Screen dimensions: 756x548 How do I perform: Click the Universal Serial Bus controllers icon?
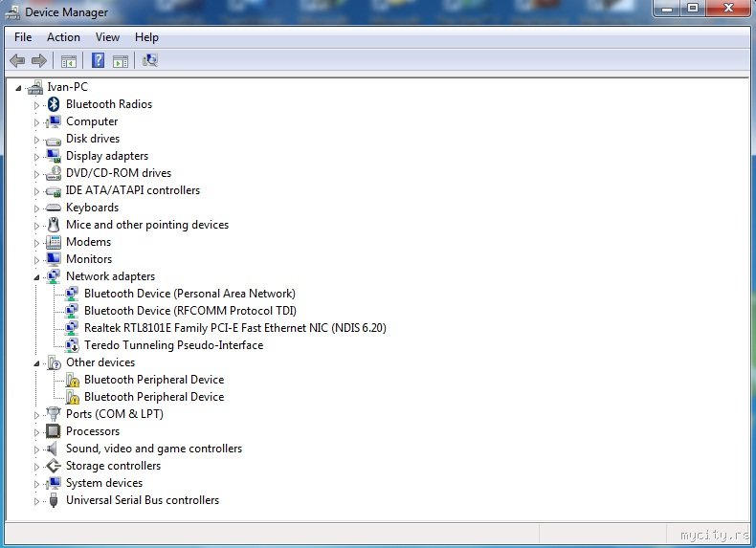tap(54, 500)
